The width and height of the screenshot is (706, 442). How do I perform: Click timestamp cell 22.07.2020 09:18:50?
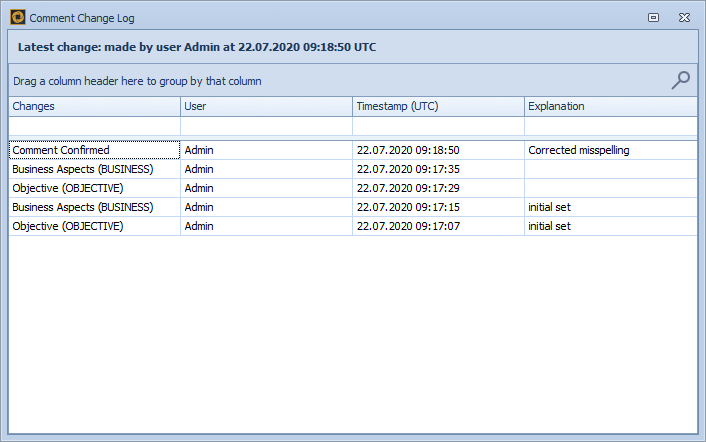tap(438, 150)
